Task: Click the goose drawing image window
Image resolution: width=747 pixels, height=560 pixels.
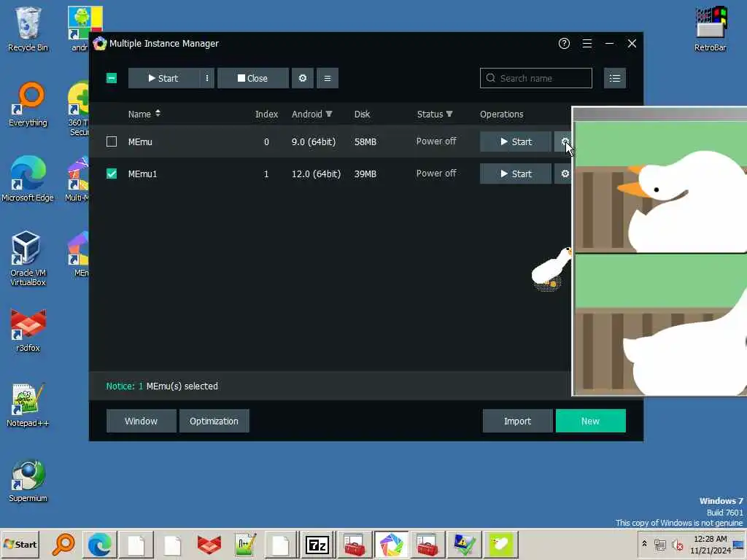Action: [659, 252]
